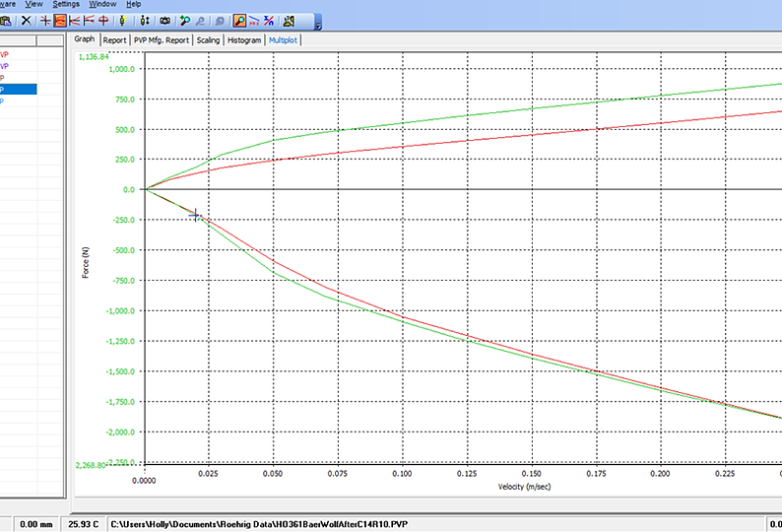The width and height of the screenshot is (782, 532).
Task: Click the vertical-bar diverging red curves icon
Action: 74,21
